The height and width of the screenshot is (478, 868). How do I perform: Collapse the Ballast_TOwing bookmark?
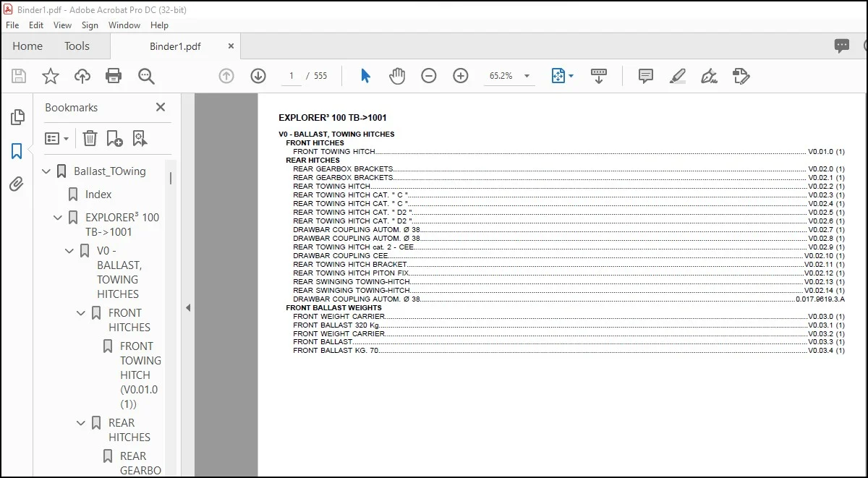coord(47,171)
